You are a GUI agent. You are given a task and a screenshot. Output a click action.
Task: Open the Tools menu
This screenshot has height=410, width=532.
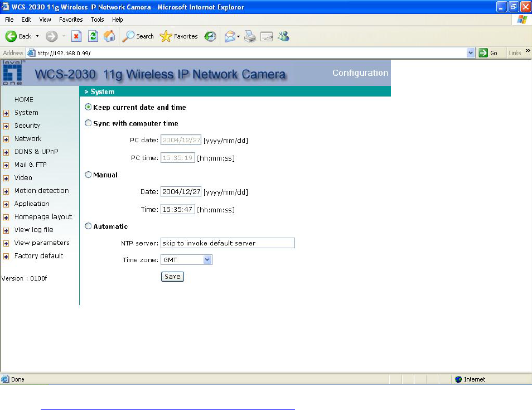click(x=97, y=20)
